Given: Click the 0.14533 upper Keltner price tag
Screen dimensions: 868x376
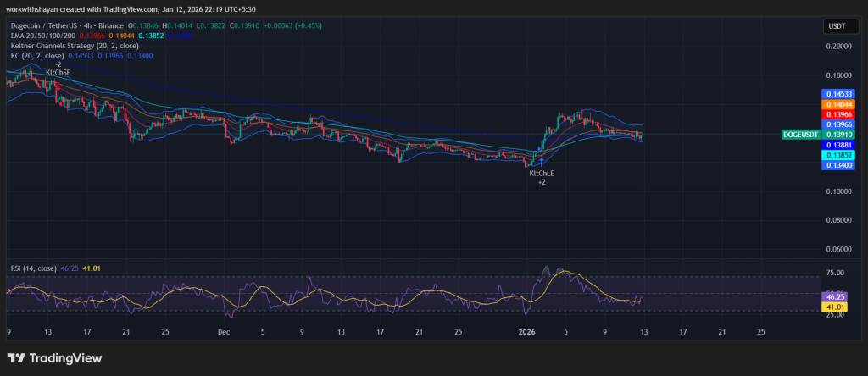Looking at the screenshot, I should click(837, 93).
